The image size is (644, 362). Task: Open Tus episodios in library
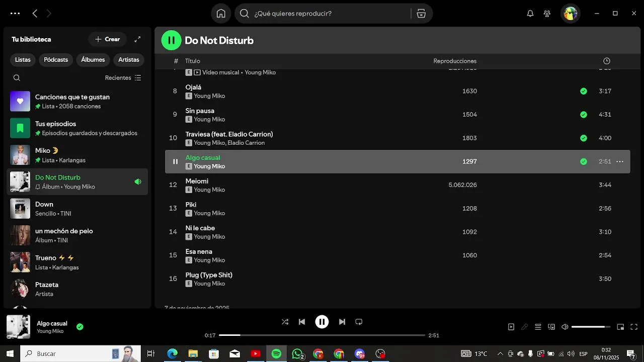(77, 128)
